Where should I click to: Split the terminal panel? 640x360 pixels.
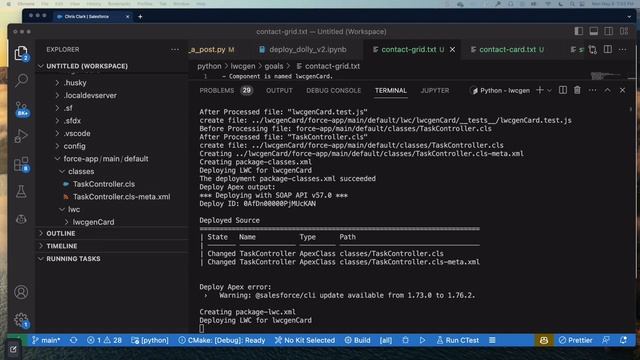(562, 90)
